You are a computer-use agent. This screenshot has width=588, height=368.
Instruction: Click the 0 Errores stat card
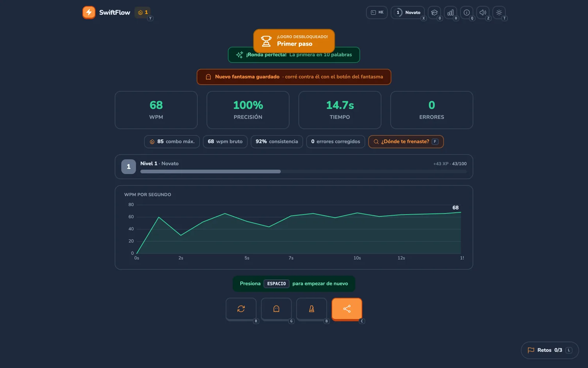pyautogui.click(x=432, y=110)
